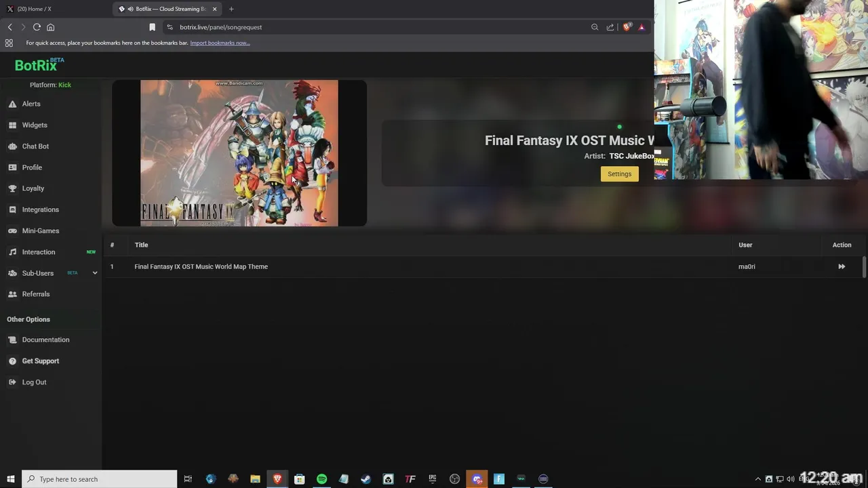Go forward in browser history
Screen dimensions: 868x488
click(23, 27)
